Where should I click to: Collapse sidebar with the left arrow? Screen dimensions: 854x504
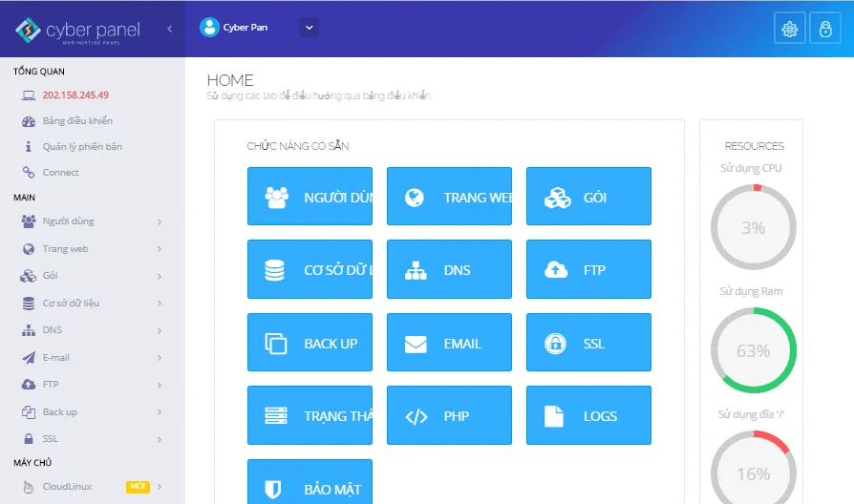pyautogui.click(x=169, y=29)
